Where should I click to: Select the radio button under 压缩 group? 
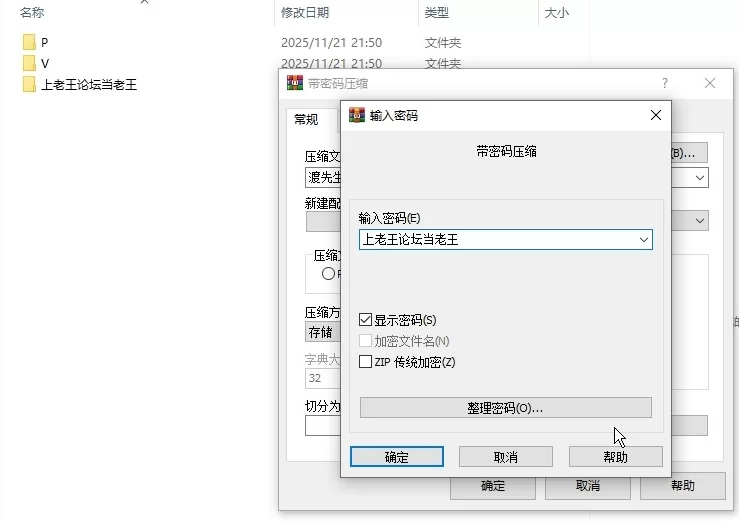click(x=328, y=273)
